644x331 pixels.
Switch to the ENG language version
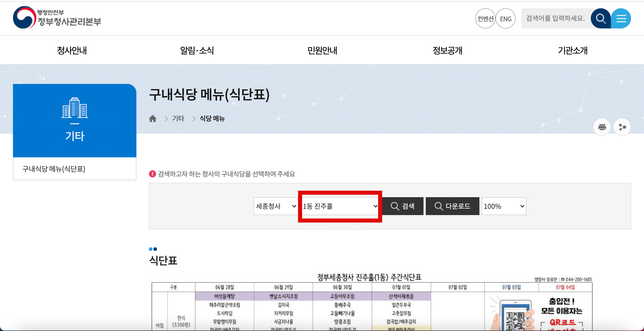point(506,19)
